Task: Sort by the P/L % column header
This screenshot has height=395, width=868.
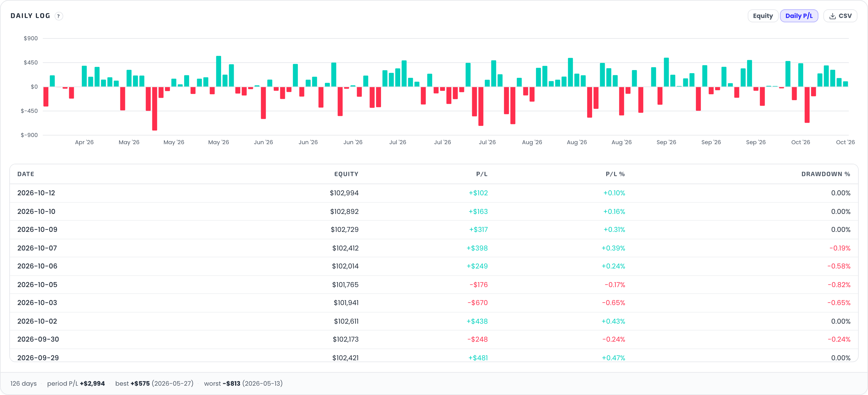Action: pyautogui.click(x=615, y=174)
